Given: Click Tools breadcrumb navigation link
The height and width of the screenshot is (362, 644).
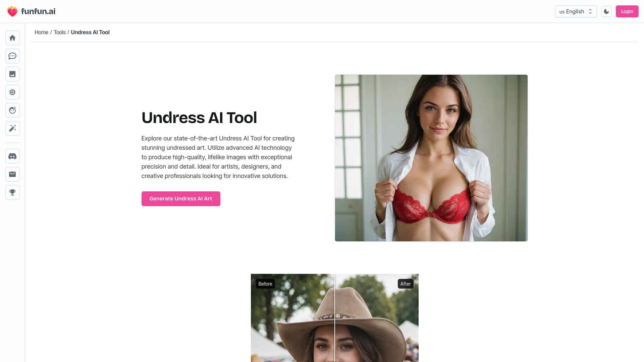Looking at the screenshot, I should point(60,32).
